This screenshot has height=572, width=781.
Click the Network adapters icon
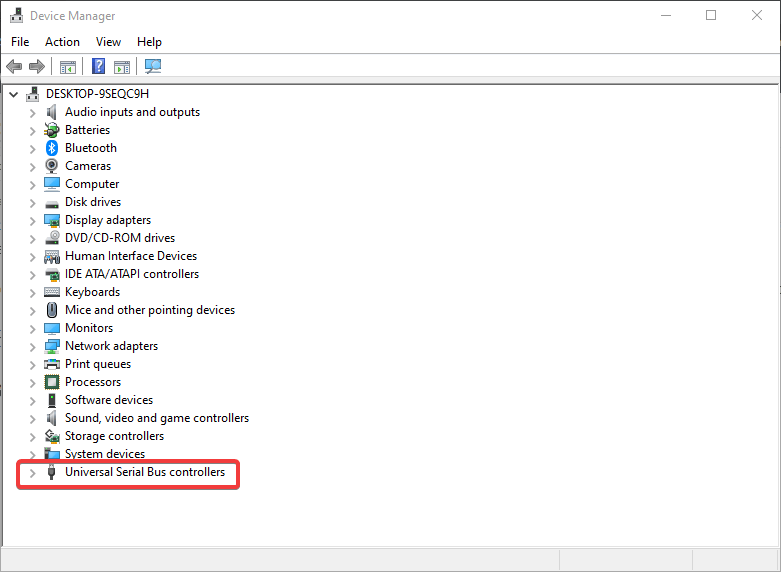(x=52, y=346)
